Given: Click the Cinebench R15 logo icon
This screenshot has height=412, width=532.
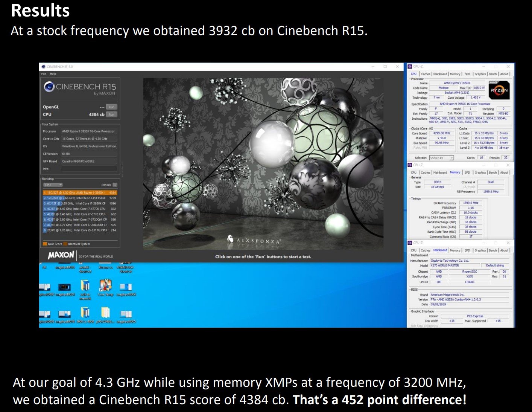Looking at the screenshot, I should [x=49, y=87].
